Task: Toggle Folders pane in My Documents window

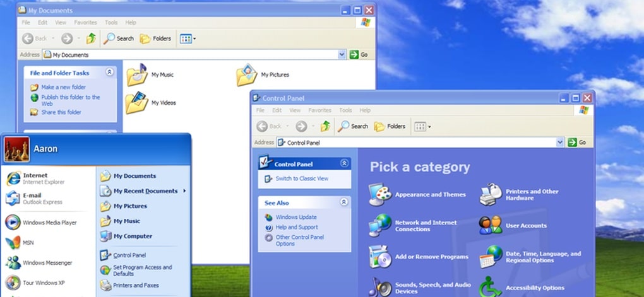Action: (155, 38)
